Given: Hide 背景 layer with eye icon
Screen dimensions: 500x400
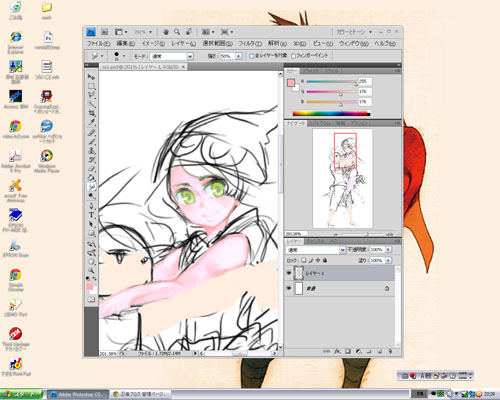Looking at the screenshot, I should pos(289,288).
